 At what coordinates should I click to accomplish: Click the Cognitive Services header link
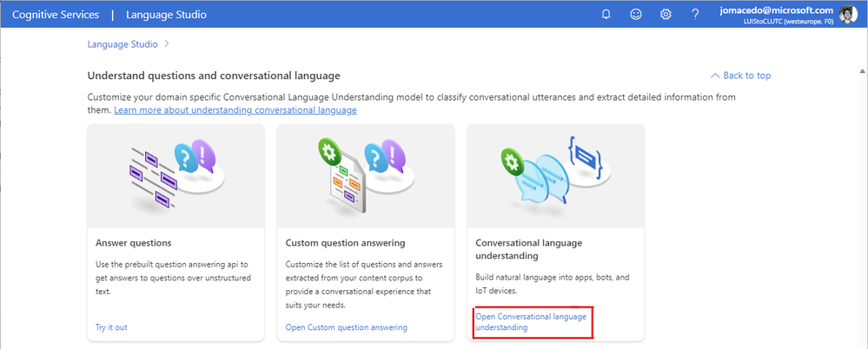56,15
